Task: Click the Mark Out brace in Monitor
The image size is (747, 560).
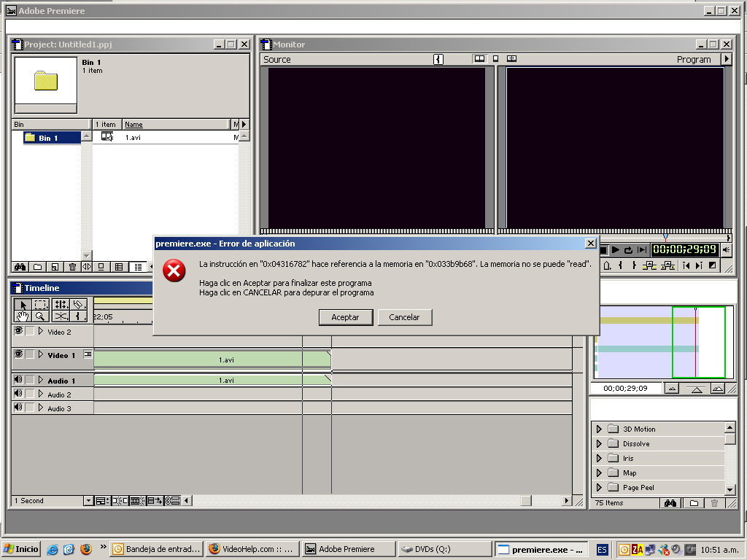Action: click(634, 265)
